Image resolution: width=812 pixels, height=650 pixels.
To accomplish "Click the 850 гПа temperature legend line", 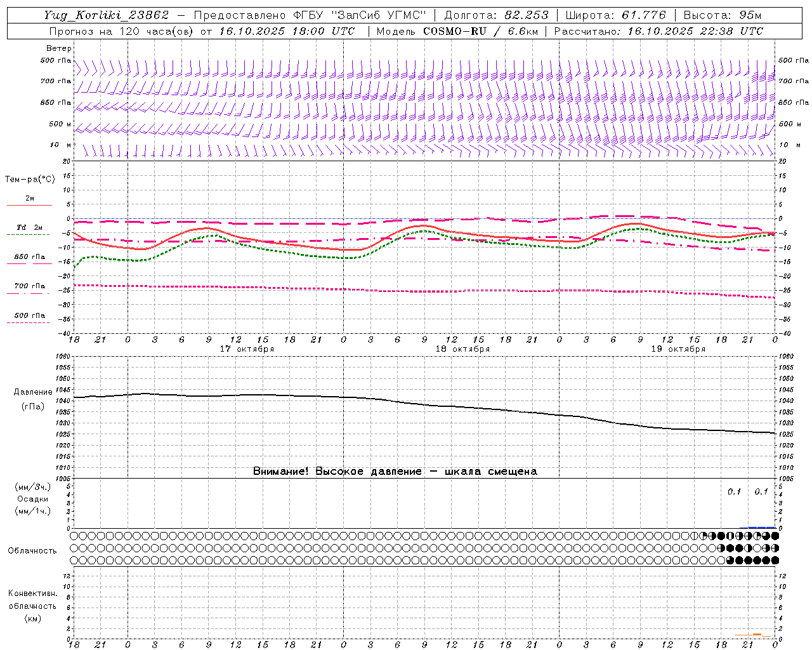I will (29, 263).
